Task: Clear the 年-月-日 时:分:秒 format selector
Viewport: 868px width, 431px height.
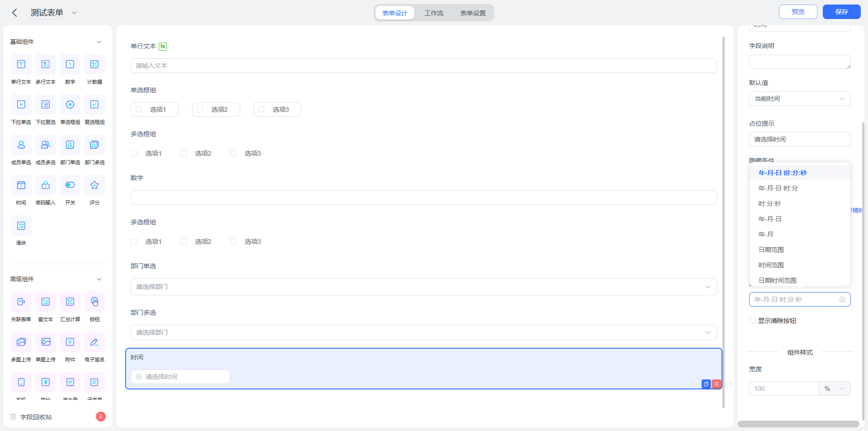Action: point(842,299)
